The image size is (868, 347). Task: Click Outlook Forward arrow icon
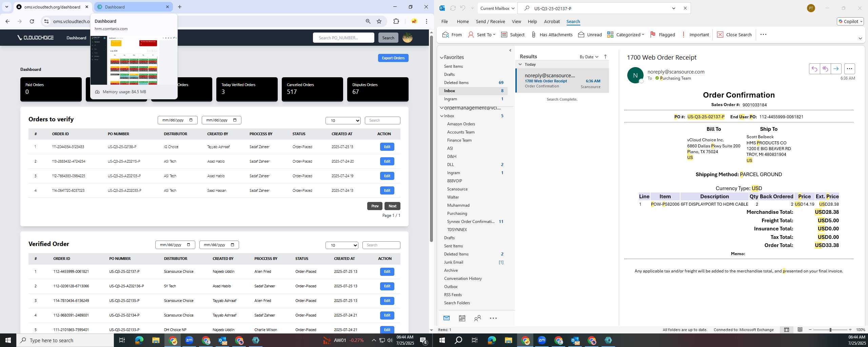[836, 69]
